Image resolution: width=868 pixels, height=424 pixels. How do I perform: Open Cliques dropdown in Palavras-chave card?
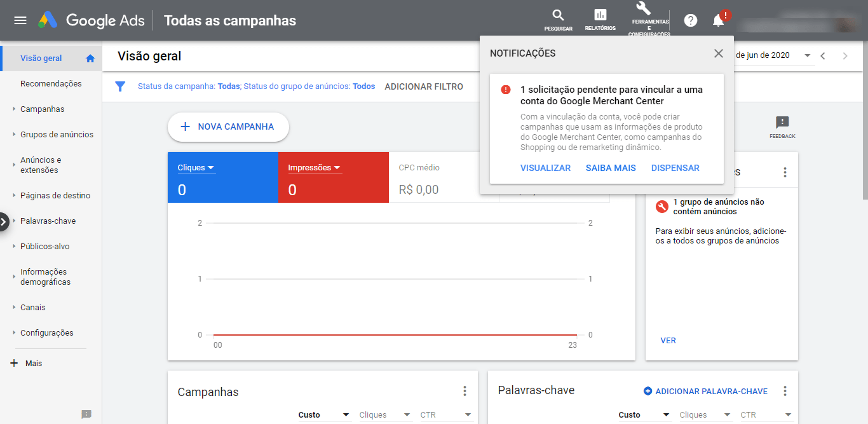705,414
